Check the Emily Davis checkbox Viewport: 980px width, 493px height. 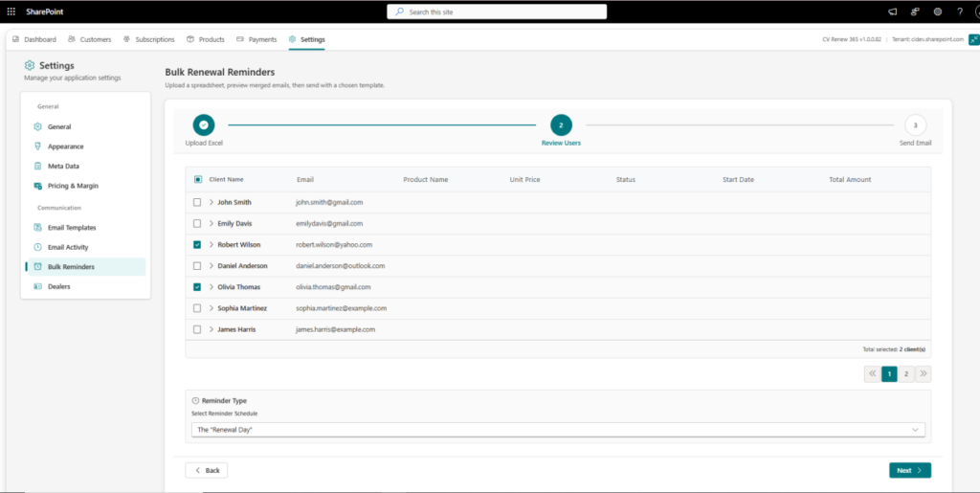tap(197, 224)
